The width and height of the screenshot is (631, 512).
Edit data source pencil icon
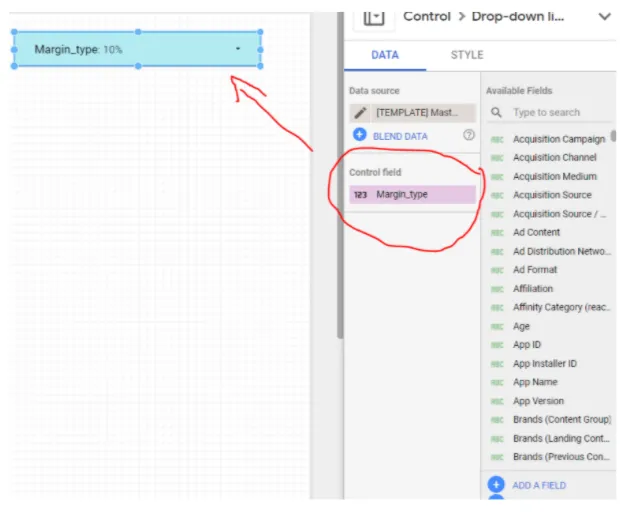click(360, 113)
